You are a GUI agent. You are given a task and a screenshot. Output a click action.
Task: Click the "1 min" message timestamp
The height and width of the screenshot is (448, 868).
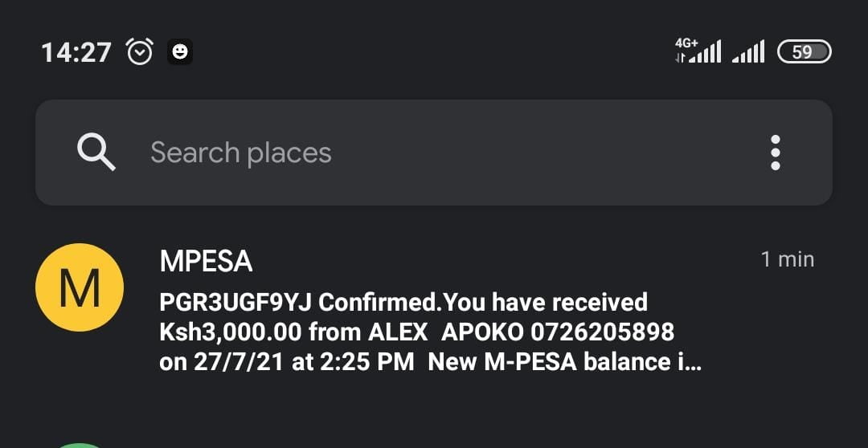(x=787, y=259)
